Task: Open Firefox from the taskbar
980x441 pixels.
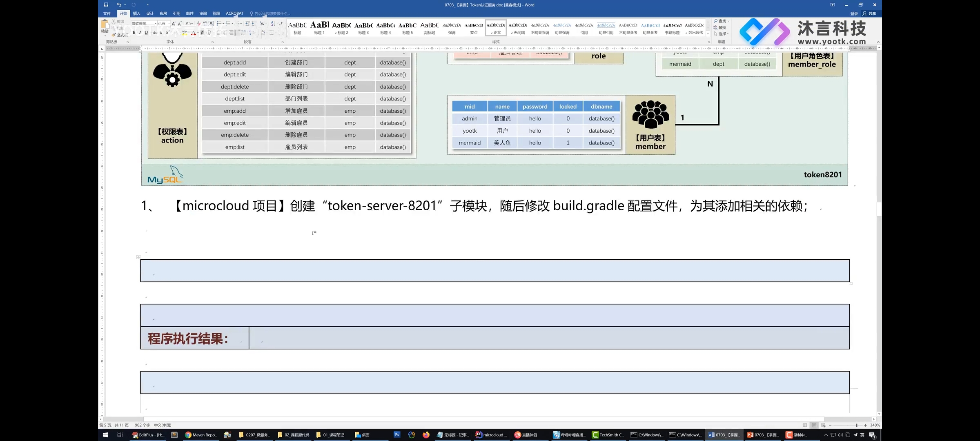Action: tap(426, 435)
